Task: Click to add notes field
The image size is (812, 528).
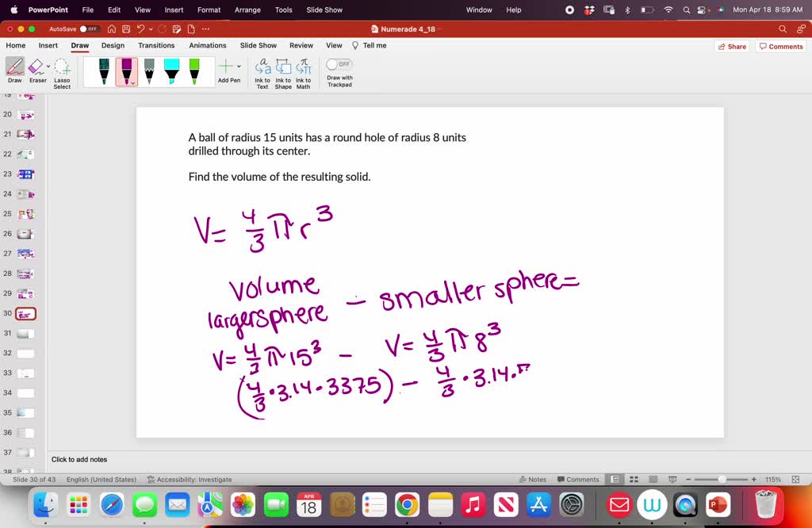Action: click(79, 459)
